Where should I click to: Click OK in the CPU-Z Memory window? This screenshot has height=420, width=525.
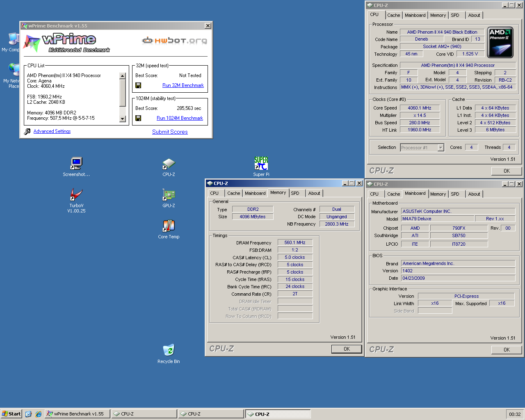click(347, 349)
